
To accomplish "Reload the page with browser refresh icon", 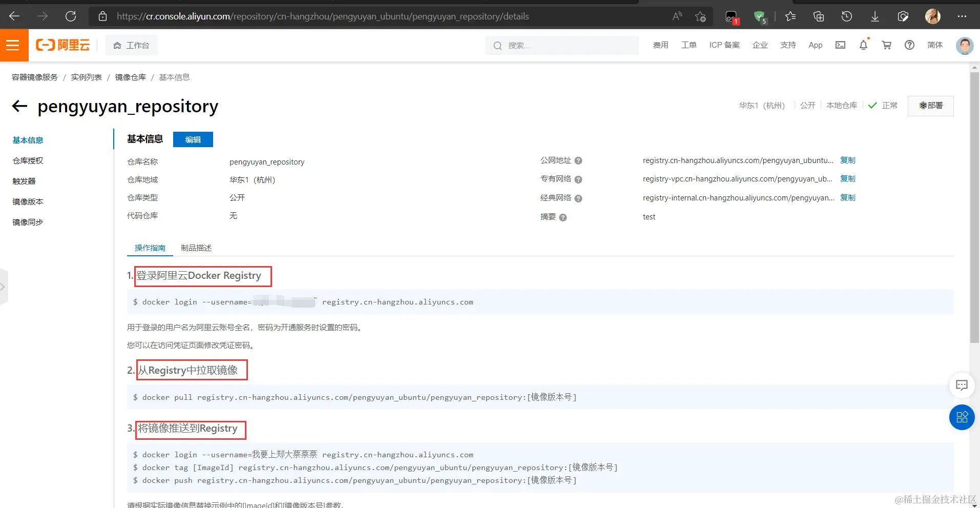I will point(71,16).
